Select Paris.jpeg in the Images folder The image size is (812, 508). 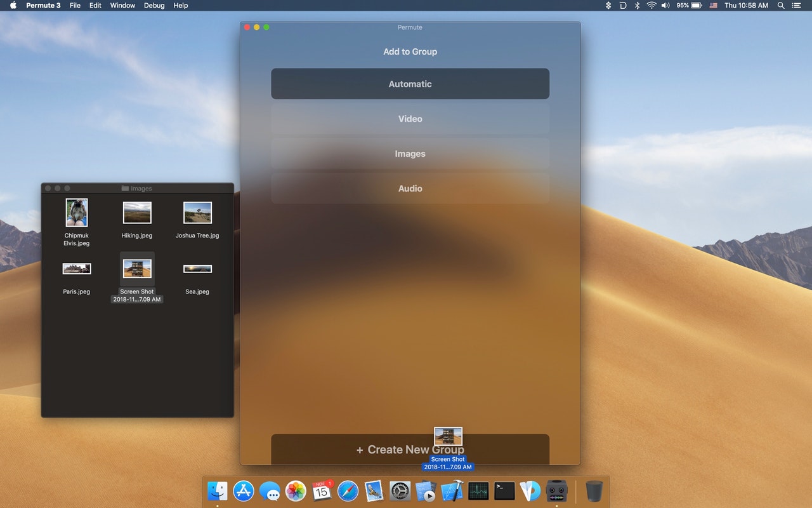[76, 268]
